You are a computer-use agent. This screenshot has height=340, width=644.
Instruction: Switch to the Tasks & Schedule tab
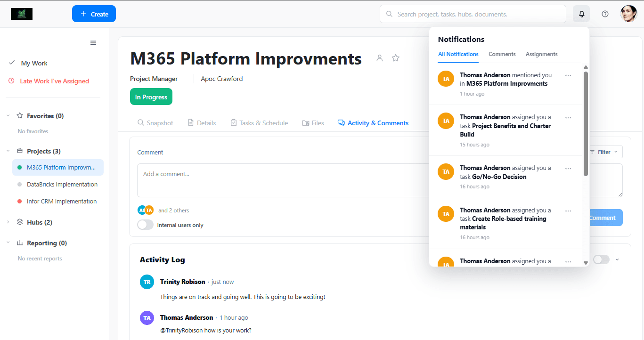tap(259, 123)
